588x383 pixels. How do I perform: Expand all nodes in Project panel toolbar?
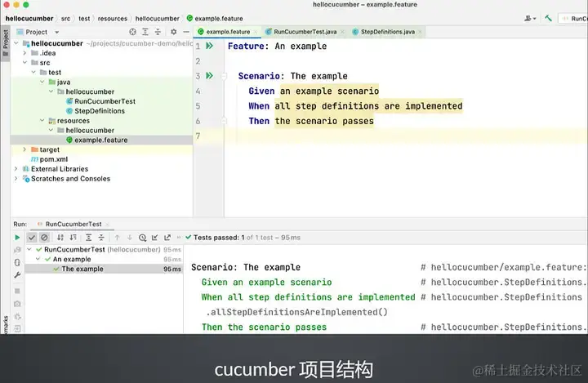(x=145, y=32)
